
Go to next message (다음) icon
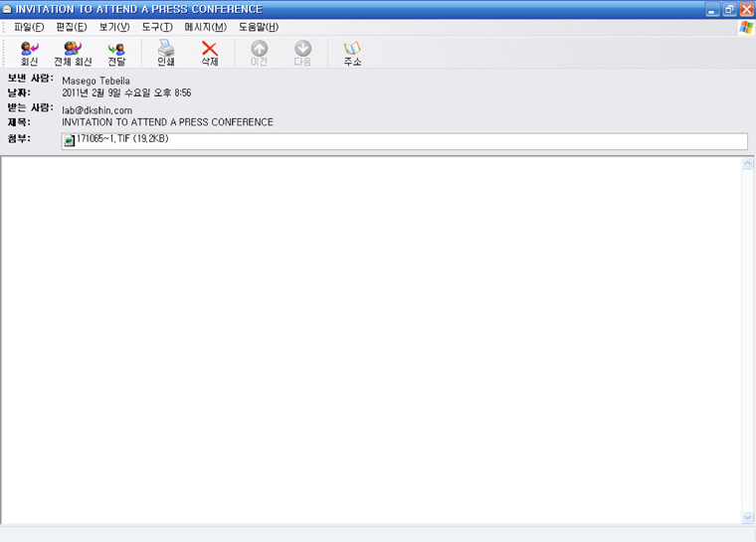click(302, 53)
